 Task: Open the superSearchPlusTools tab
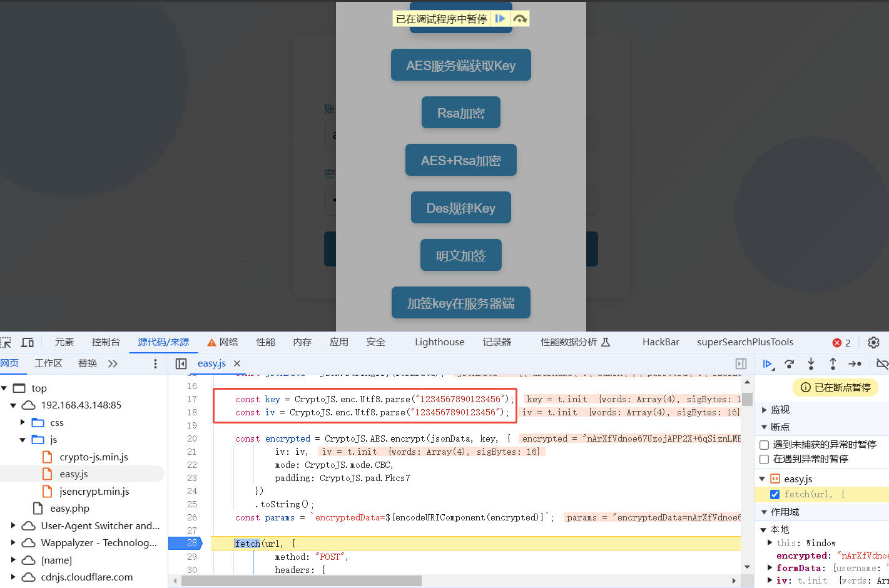click(x=745, y=342)
